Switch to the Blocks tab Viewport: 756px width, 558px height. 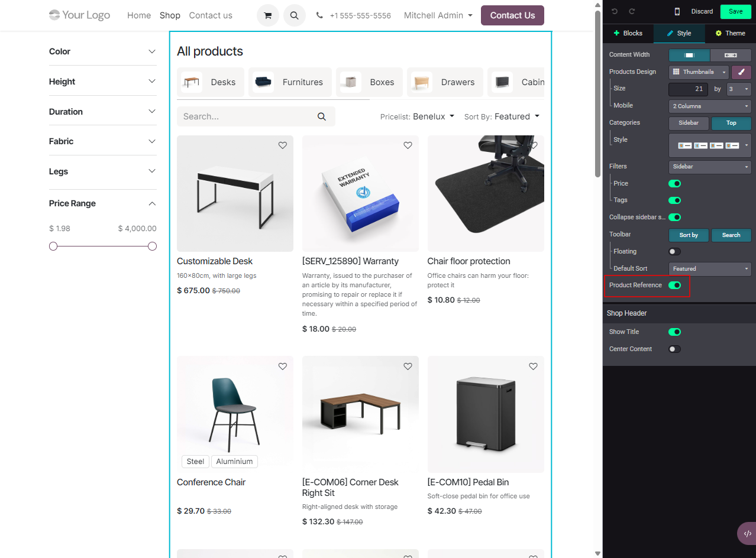click(x=628, y=33)
